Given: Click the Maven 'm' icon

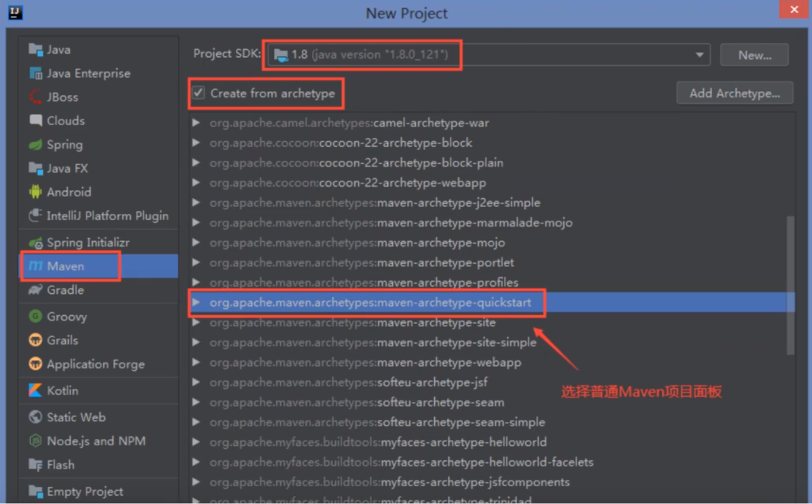Looking at the screenshot, I should [36, 266].
